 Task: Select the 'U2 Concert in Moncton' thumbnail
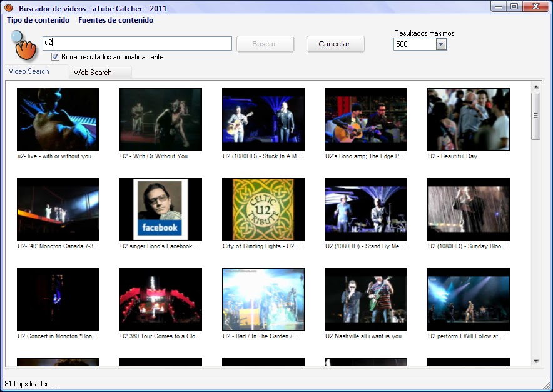[x=58, y=299]
